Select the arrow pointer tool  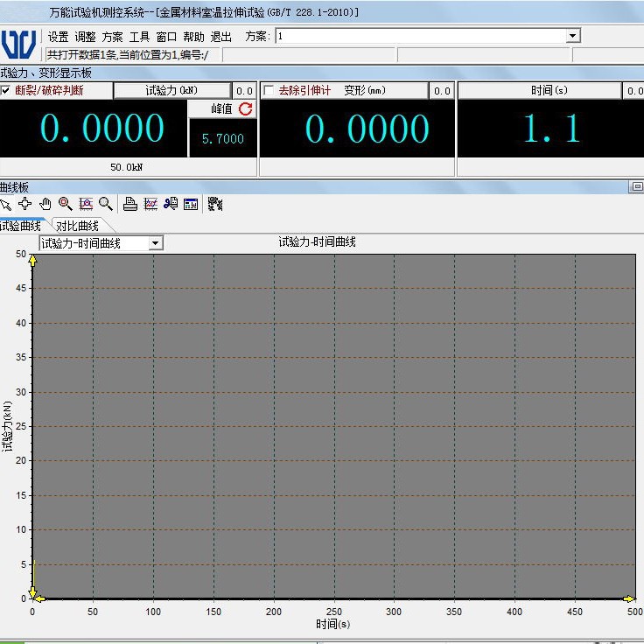pyautogui.click(x=6, y=204)
